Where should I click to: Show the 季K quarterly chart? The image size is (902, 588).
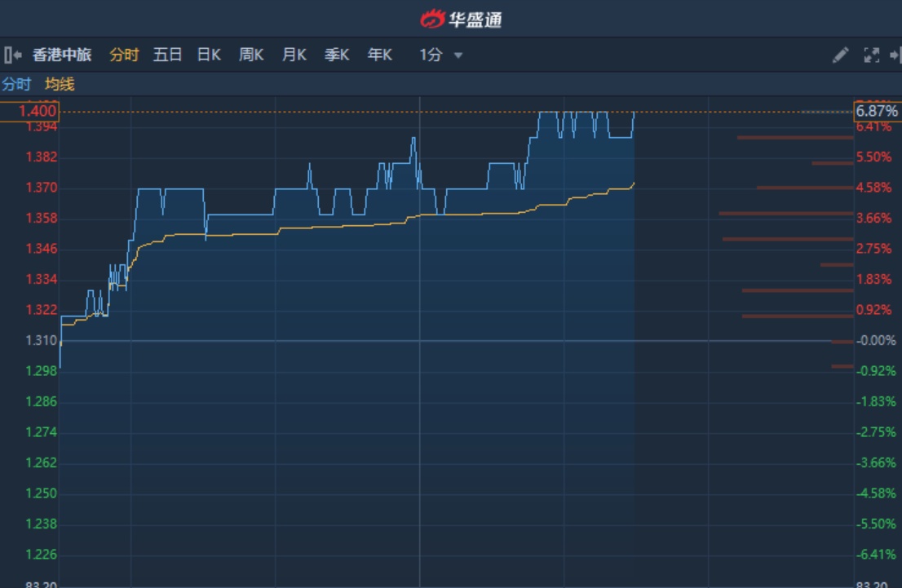point(337,55)
